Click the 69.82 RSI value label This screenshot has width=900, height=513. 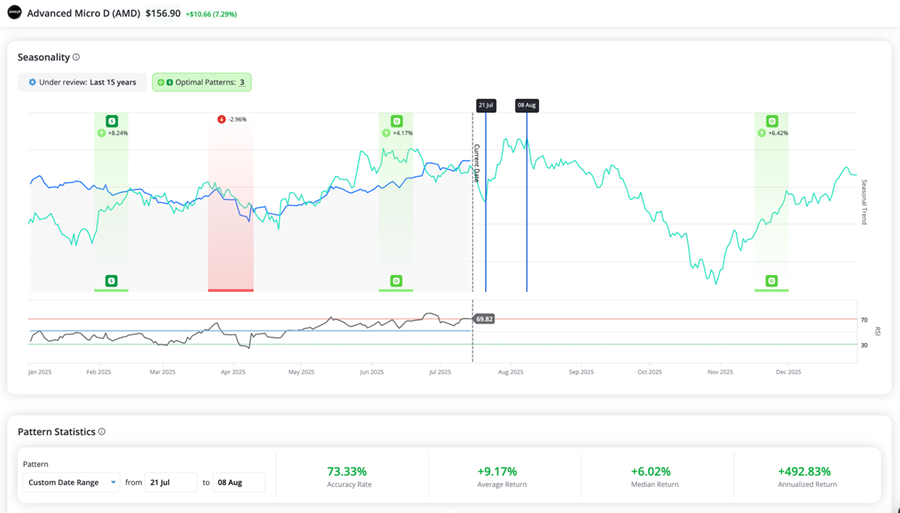[484, 319]
